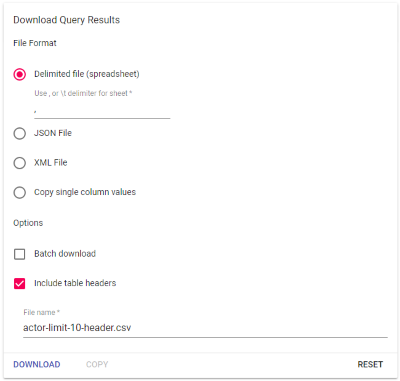Select the Delimited file (spreadsheet) radio button
400x381 pixels.
[19, 74]
